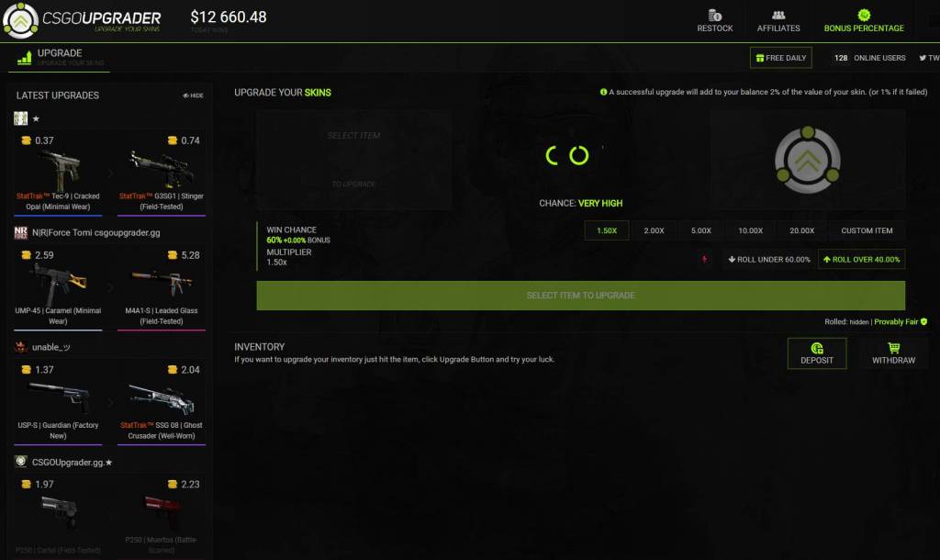
Task: Open the Restock page icon
Action: tap(715, 16)
